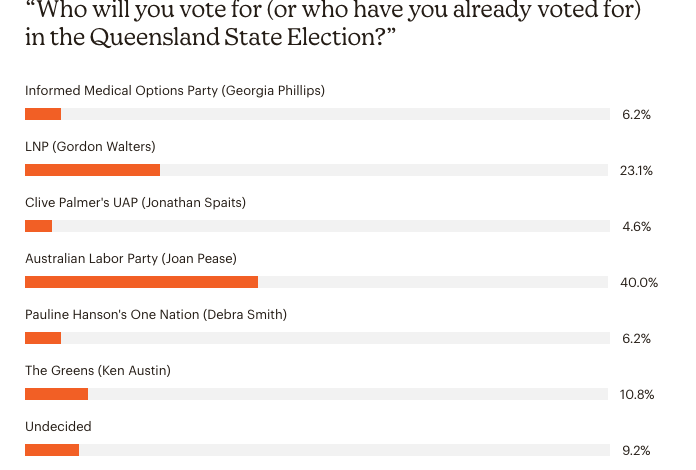
Task: Click the Australian Labor Party orange bar
Action: 142,282
